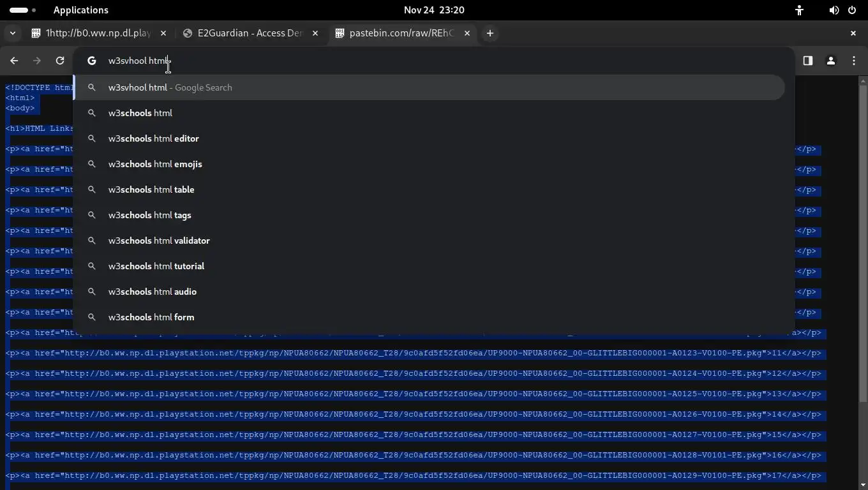The height and width of the screenshot is (490, 868).
Task: Open Chrome three-dot menu
Action: click(x=854, y=61)
